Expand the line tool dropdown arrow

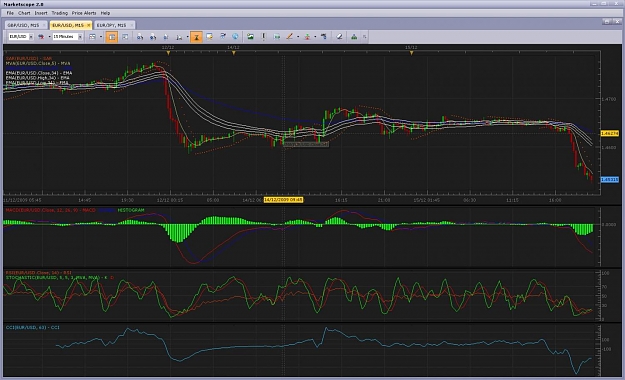pos(298,37)
